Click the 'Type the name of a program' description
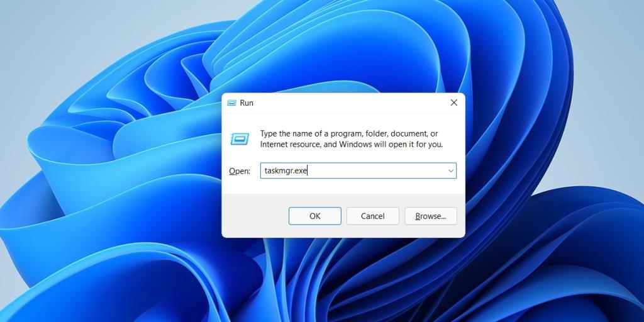Image resolution: width=644 pixels, height=322 pixels. tap(352, 139)
